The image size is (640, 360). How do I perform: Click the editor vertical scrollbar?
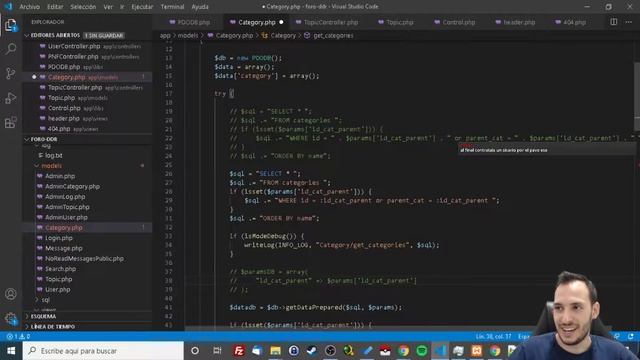(x=637, y=96)
